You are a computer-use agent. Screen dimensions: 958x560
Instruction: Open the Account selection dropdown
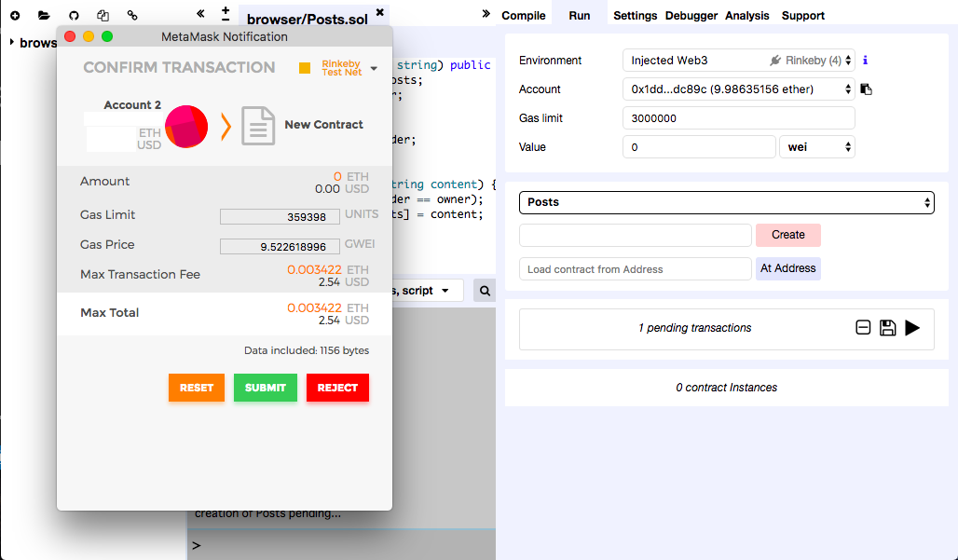click(738, 89)
